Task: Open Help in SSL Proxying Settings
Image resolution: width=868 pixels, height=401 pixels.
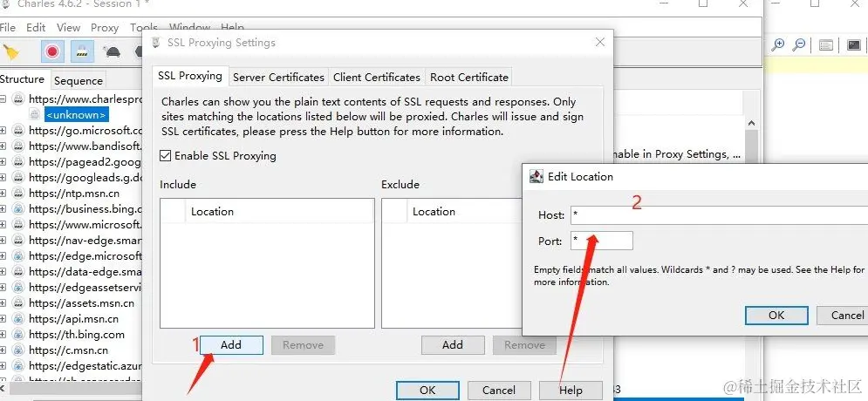Action: [x=571, y=391]
